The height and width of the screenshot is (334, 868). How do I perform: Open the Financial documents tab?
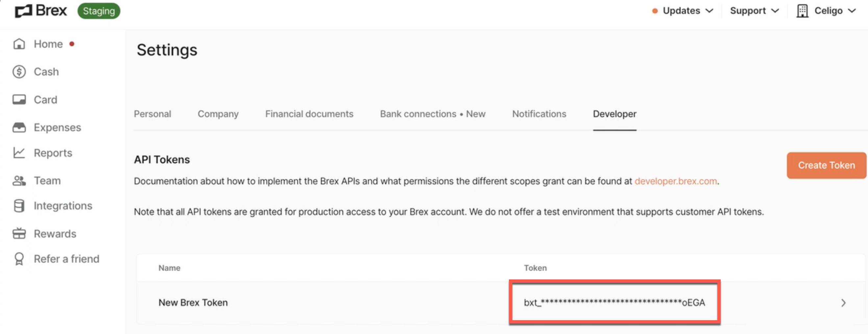[309, 114]
